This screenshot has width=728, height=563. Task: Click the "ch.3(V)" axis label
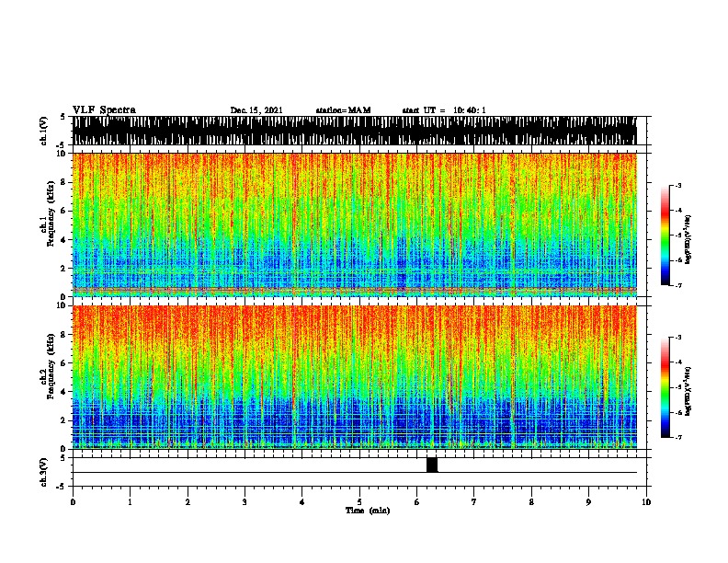click(44, 472)
